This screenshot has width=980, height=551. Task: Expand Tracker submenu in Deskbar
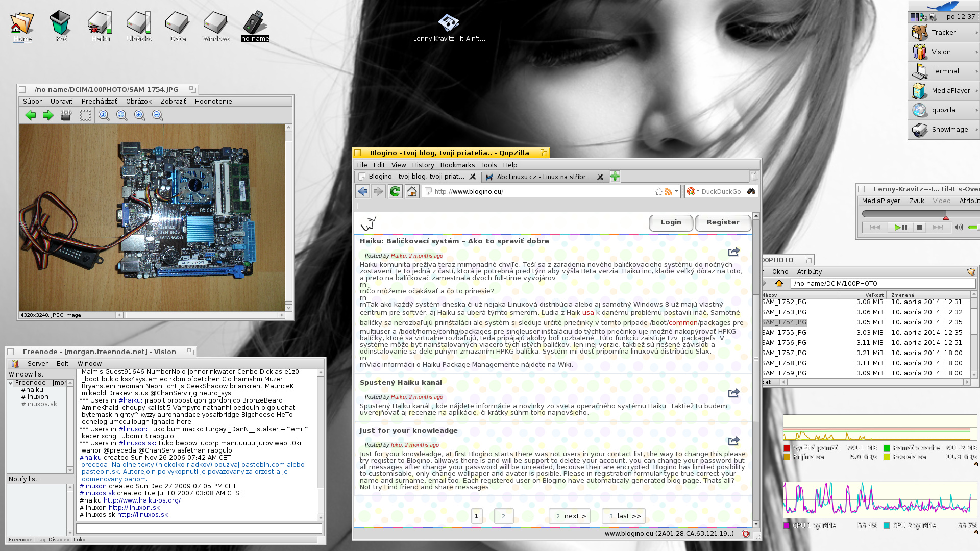point(976,33)
